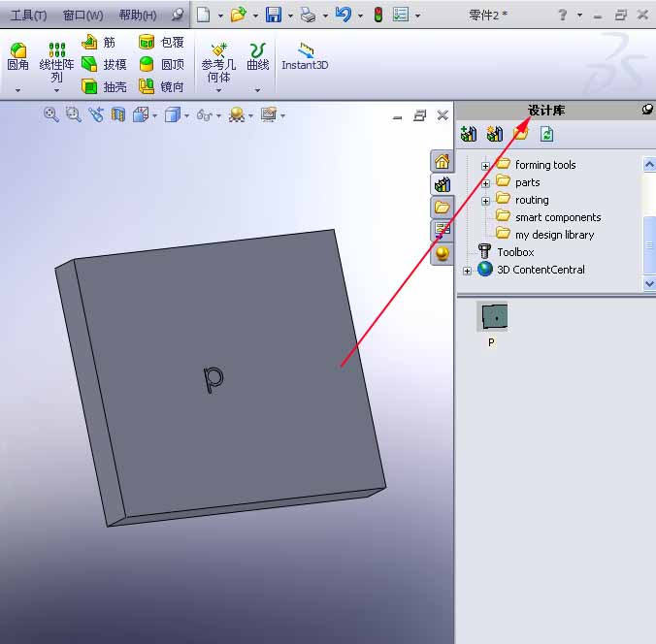Click Create New Folder icon in Design Library

520,134
